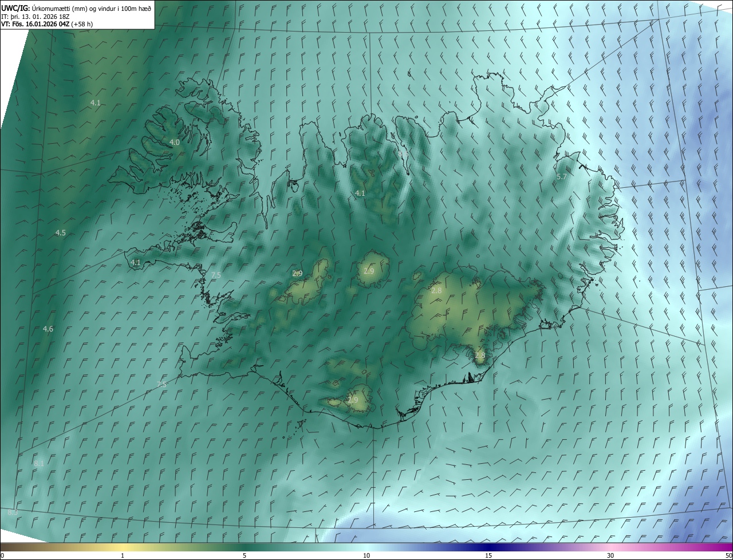The height and width of the screenshot is (560, 733).
Task: Click the "15" tick on the color scale
Action: [x=488, y=555]
